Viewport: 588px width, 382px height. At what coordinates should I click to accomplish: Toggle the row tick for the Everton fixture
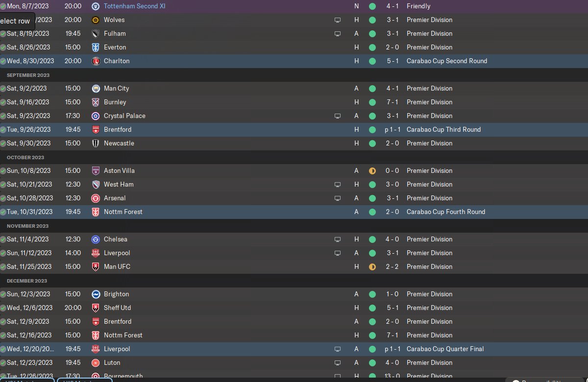tap(3, 48)
